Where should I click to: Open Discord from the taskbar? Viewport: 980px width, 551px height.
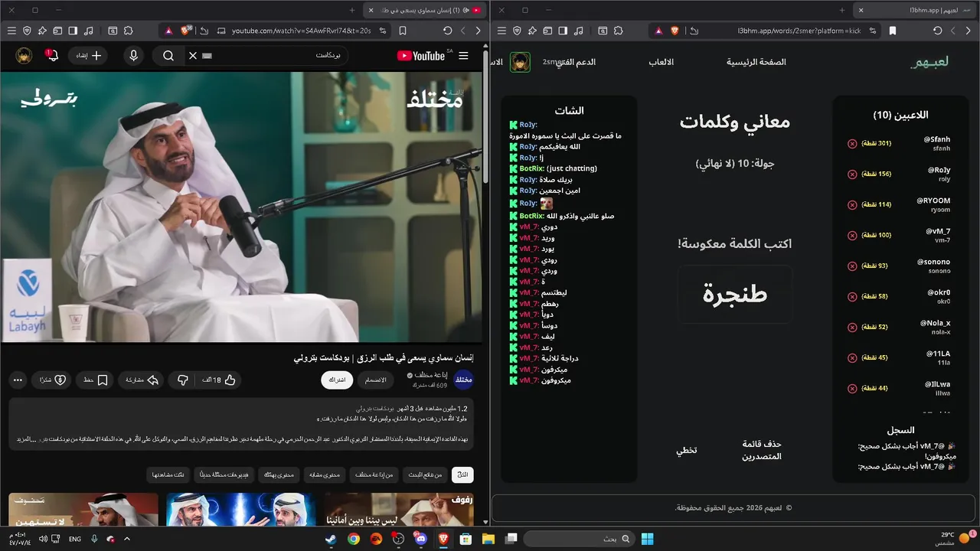tap(421, 539)
